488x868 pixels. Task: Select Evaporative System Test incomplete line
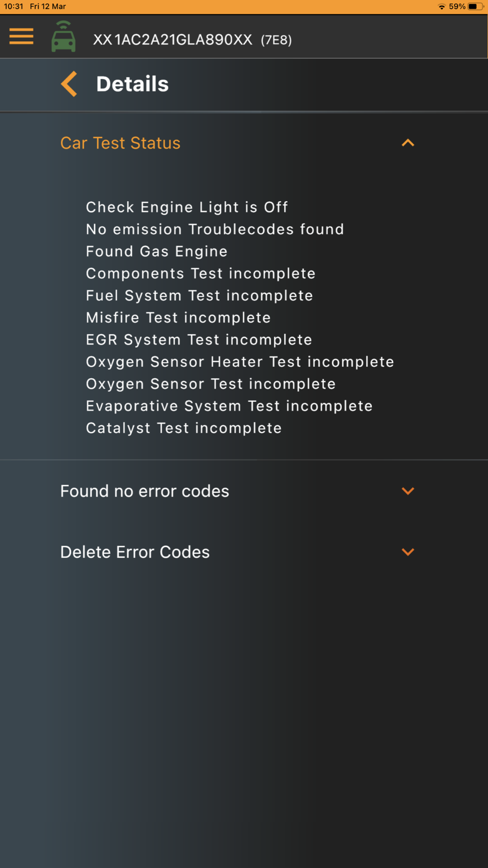tap(229, 406)
